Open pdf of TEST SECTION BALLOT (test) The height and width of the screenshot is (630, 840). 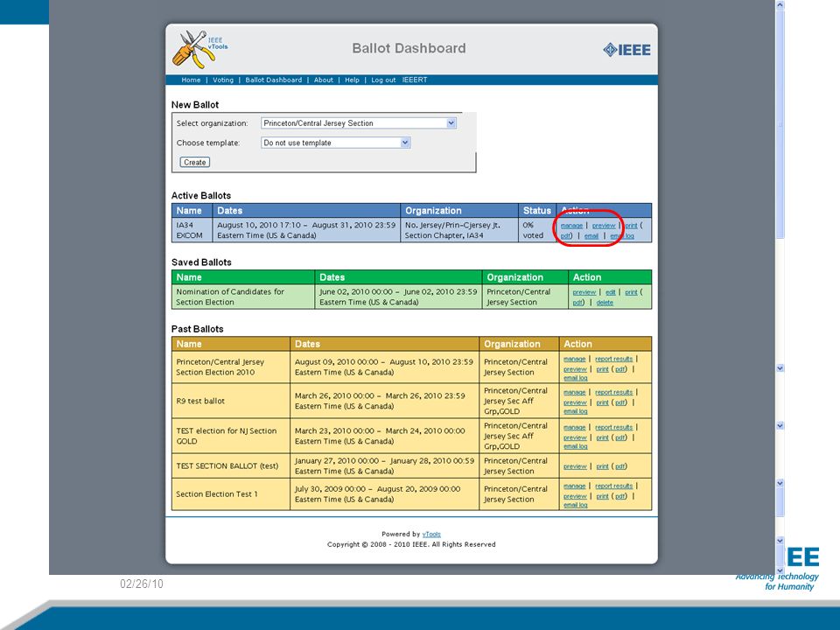[619, 466]
